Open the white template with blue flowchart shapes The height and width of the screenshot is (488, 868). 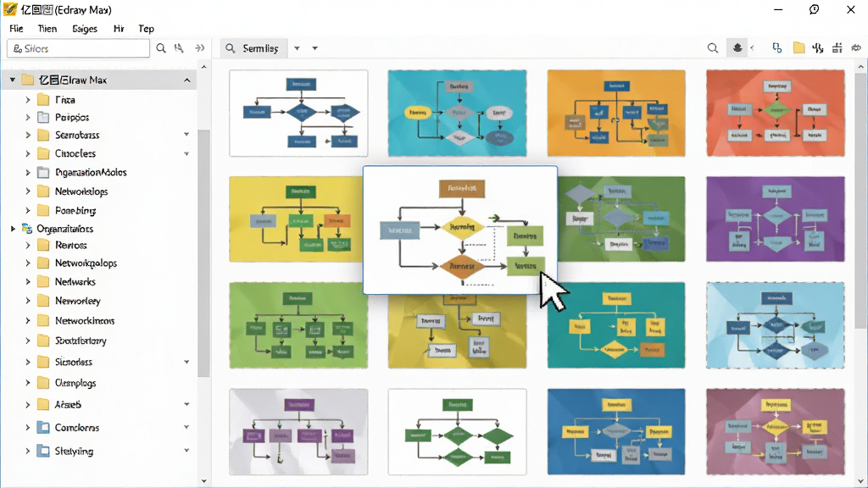point(298,114)
